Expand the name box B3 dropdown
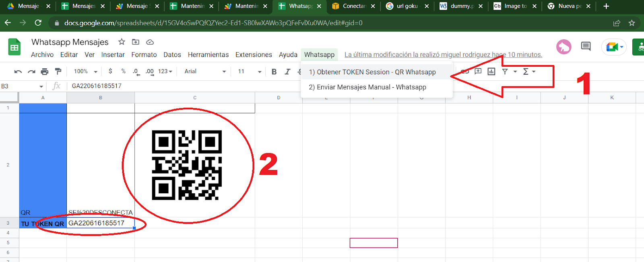Image resolution: width=644 pixels, height=262 pixels. [x=41, y=86]
